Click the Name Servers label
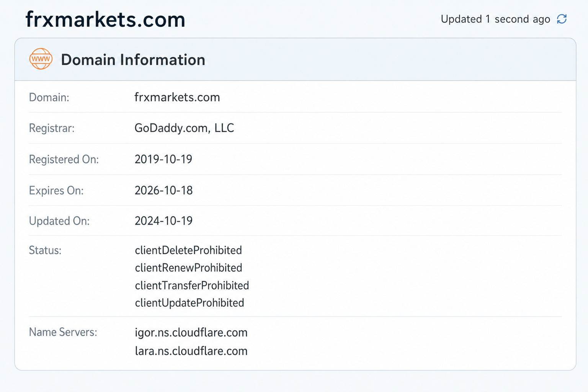Viewport: 588px width, 392px height. 63,332
